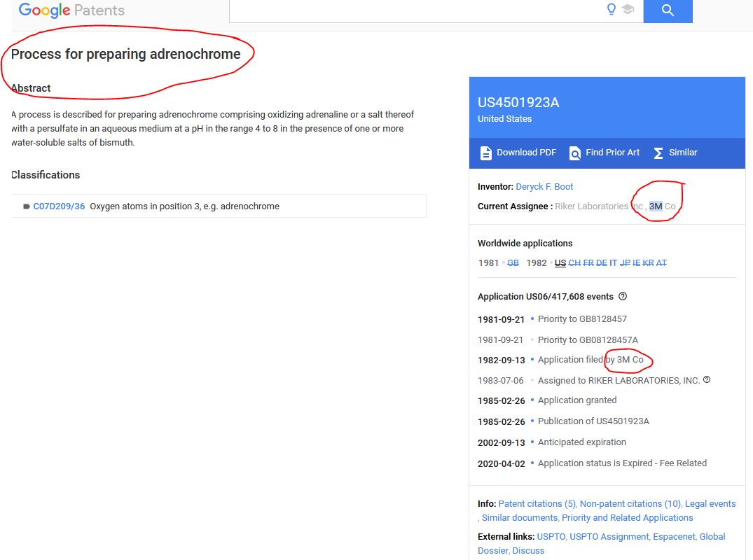753x560 pixels.
Task: Open Priority and Related Applications link
Action: pyautogui.click(x=627, y=518)
